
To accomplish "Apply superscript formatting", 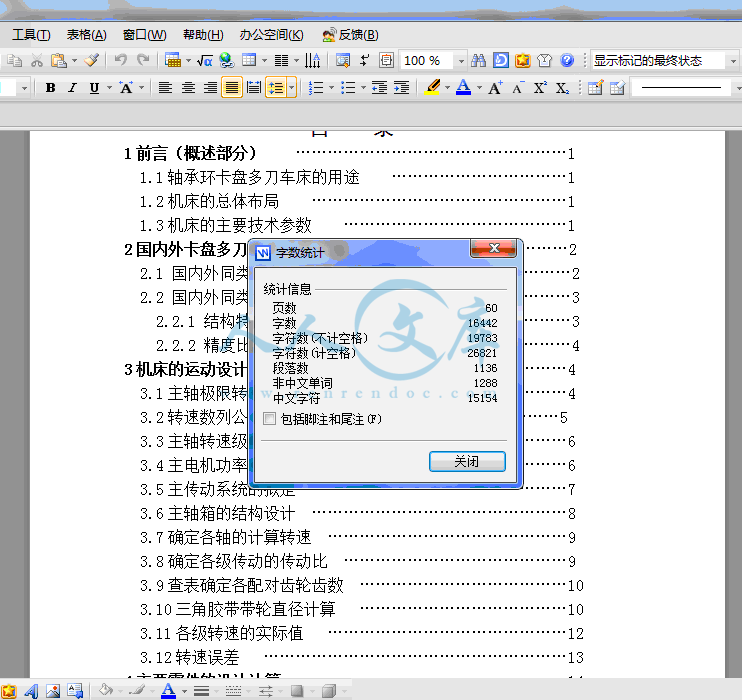I will click(x=539, y=88).
